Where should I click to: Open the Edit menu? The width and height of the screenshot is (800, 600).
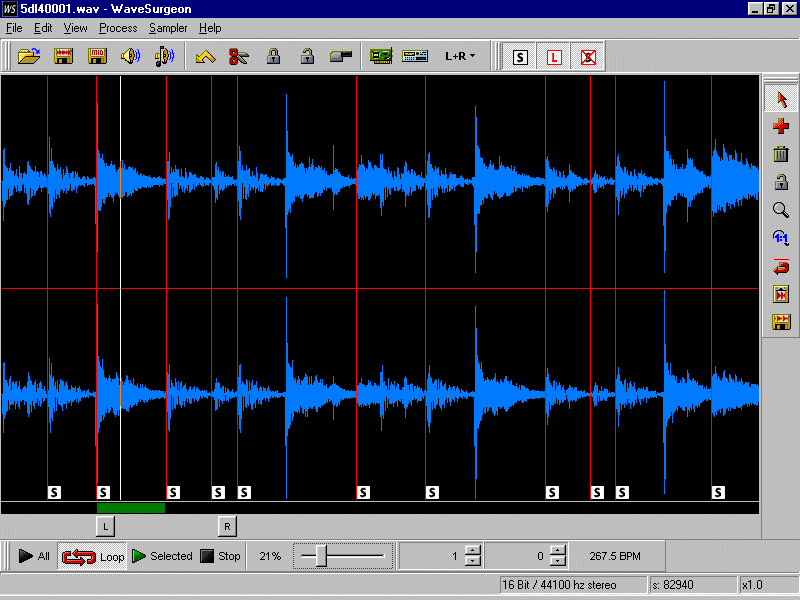click(x=43, y=28)
